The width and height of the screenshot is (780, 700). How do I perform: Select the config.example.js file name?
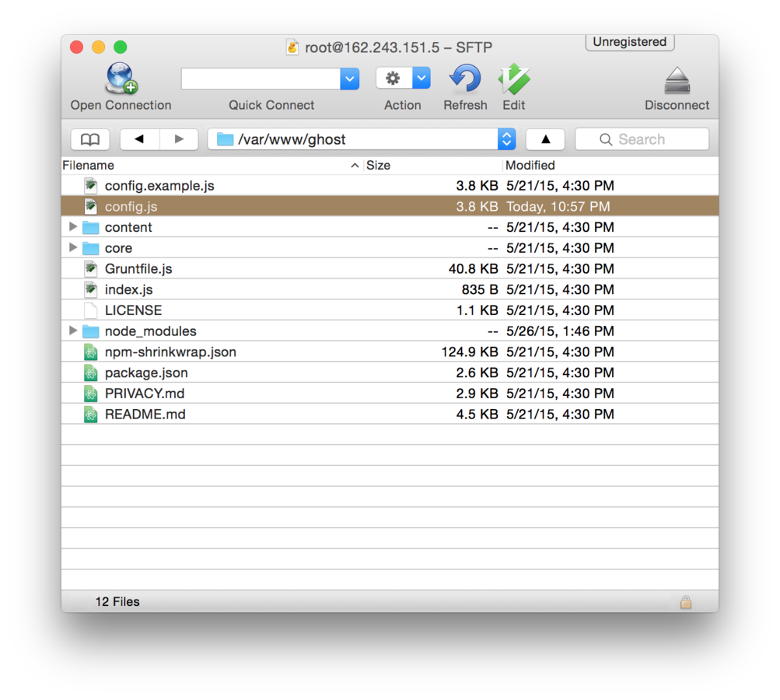tap(159, 186)
